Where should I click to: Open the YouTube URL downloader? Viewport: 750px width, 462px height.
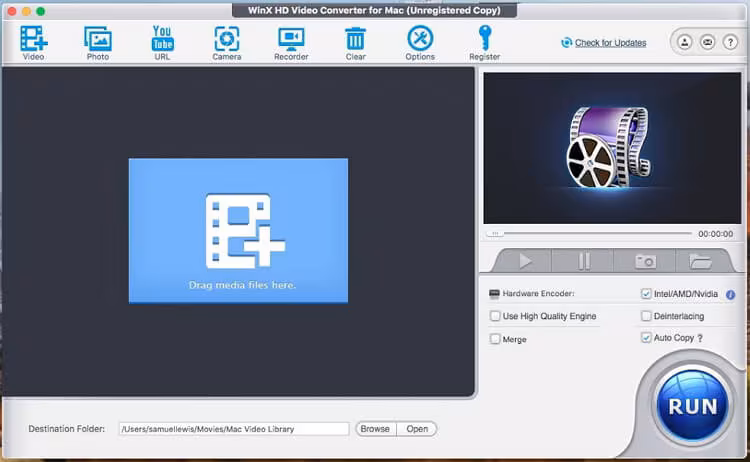coord(162,43)
